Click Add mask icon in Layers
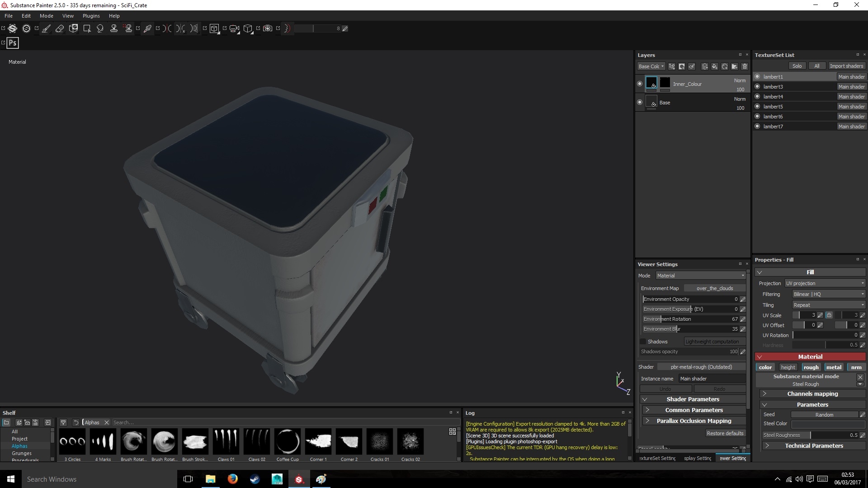 (x=682, y=66)
